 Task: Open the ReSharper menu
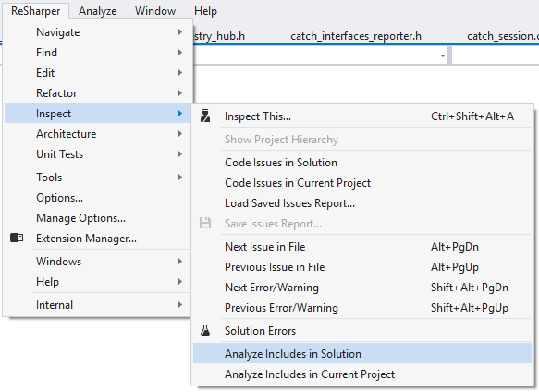(35, 11)
